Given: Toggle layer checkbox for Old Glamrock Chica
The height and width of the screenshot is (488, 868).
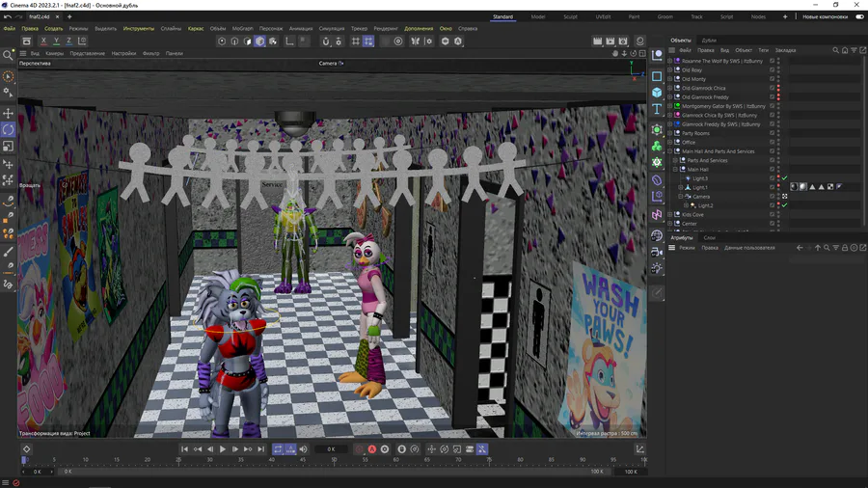Looking at the screenshot, I should tap(772, 88).
